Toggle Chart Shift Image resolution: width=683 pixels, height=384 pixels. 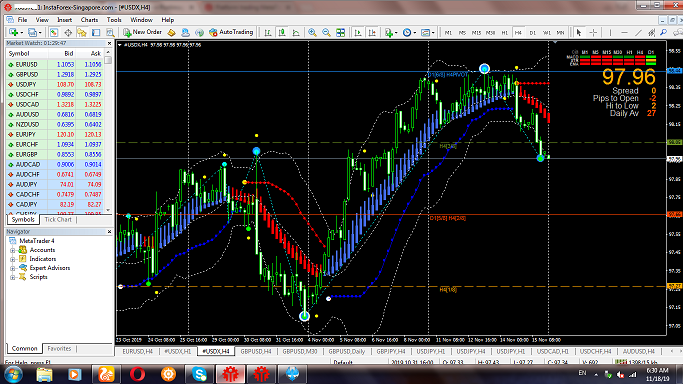(372, 33)
